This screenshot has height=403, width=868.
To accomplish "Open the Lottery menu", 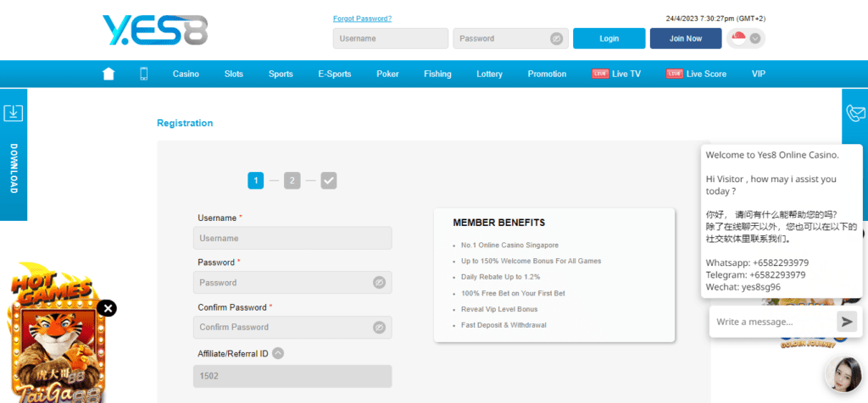I will (x=489, y=74).
